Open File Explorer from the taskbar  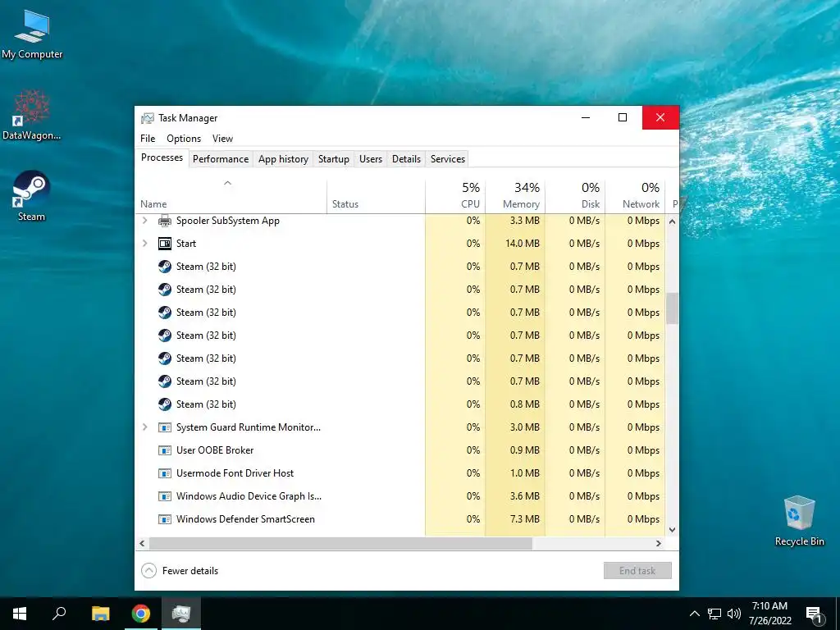[x=100, y=614]
